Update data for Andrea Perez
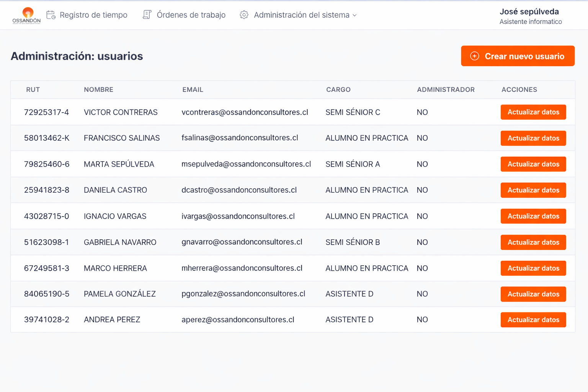Image resolution: width=588 pixels, height=392 pixels. pyautogui.click(x=533, y=320)
